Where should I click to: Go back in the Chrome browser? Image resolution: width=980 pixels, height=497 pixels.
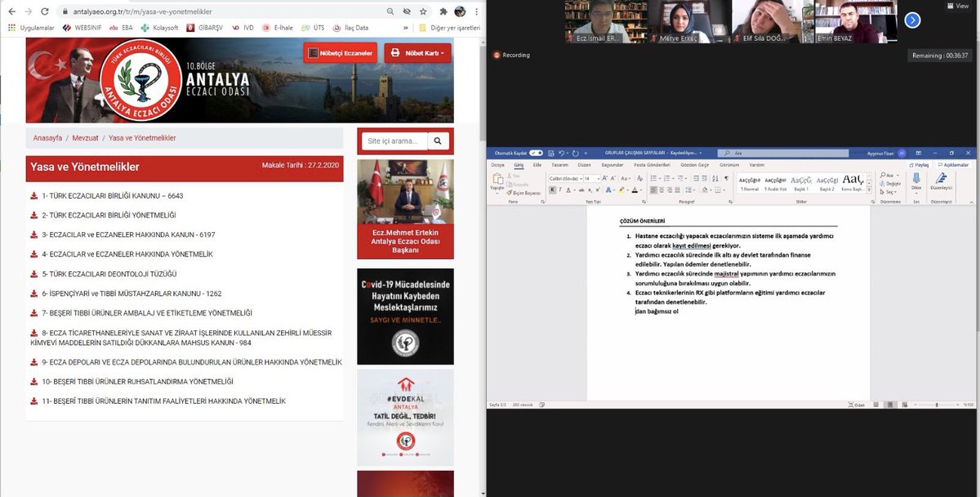pyautogui.click(x=11, y=11)
